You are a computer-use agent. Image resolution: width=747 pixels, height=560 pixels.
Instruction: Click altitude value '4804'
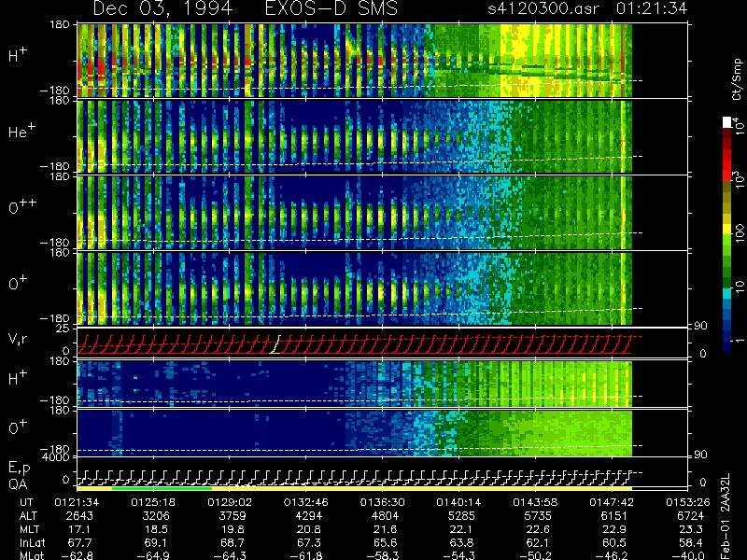pyautogui.click(x=386, y=516)
